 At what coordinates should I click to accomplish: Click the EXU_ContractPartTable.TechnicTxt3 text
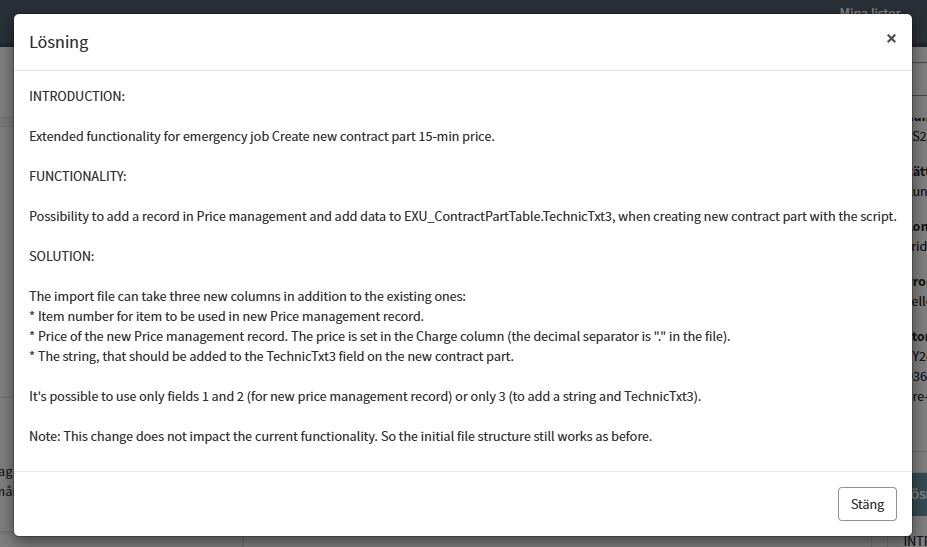[x=510, y=216]
